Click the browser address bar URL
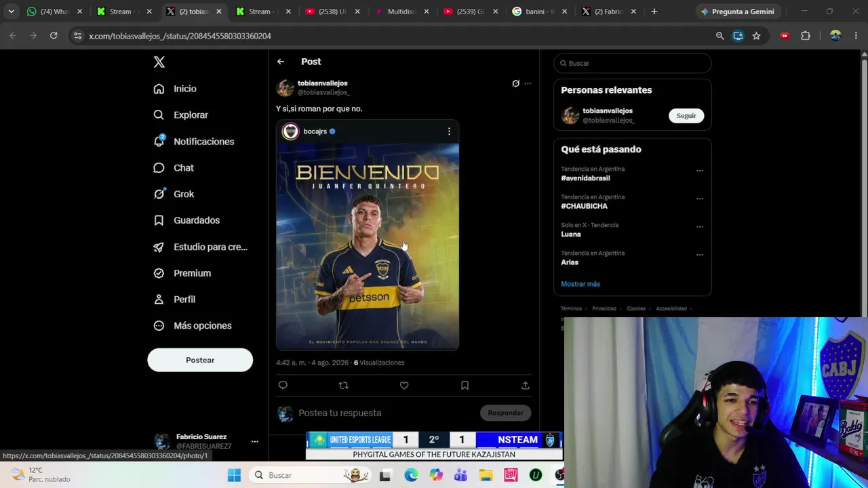The image size is (868, 488). coord(180,36)
